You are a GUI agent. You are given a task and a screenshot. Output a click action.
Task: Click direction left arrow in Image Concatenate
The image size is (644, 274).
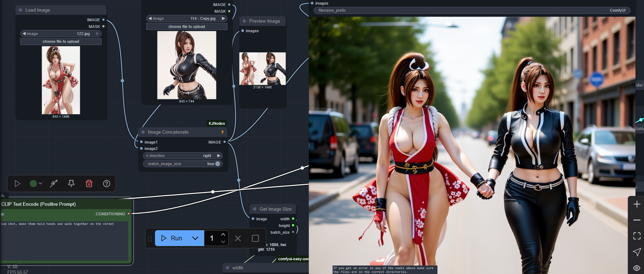[x=147, y=156]
